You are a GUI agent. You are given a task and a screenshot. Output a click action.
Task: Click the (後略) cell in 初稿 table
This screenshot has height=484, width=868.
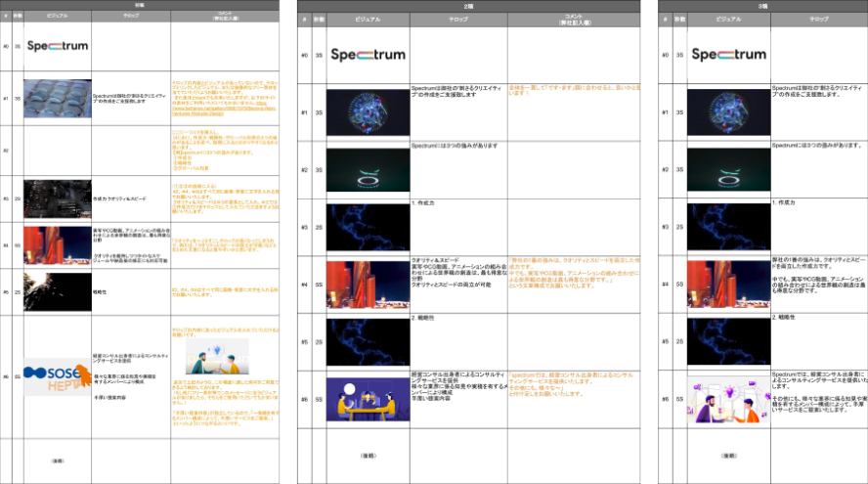[58, 461]
